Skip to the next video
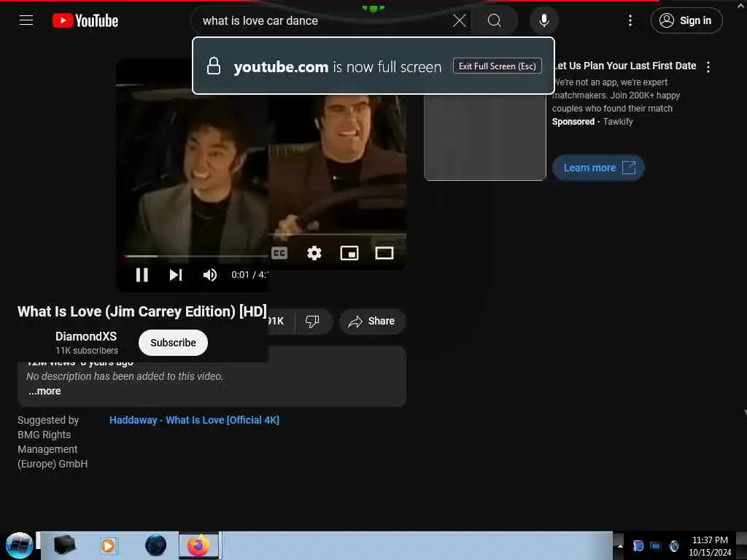 (176, 275)
